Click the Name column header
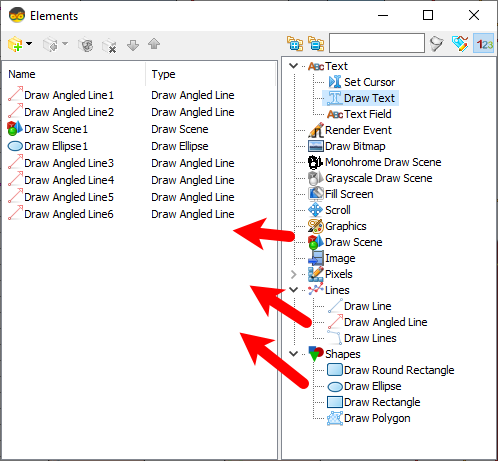 pyautogui.click(x=22, y=74)
